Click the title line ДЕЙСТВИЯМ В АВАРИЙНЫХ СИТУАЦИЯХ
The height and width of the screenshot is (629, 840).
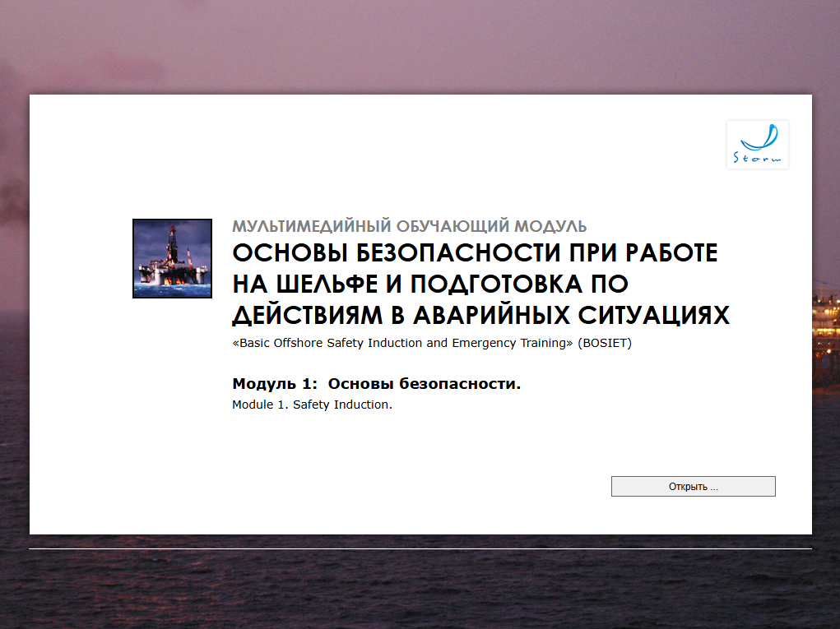pos(480,315)
